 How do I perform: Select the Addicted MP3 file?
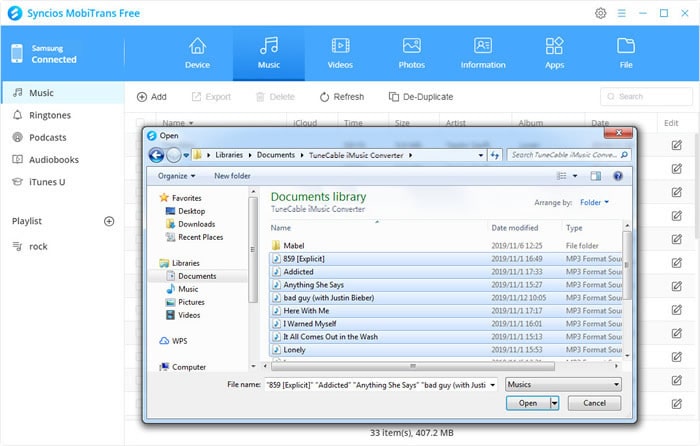coord(446,271)
